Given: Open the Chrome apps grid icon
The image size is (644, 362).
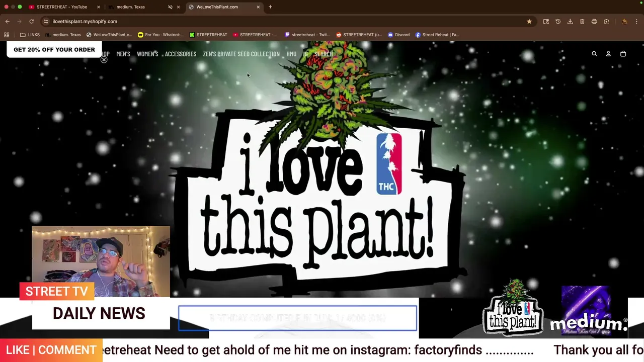Looking at the screenshot, I should click(x=7, y=35).
